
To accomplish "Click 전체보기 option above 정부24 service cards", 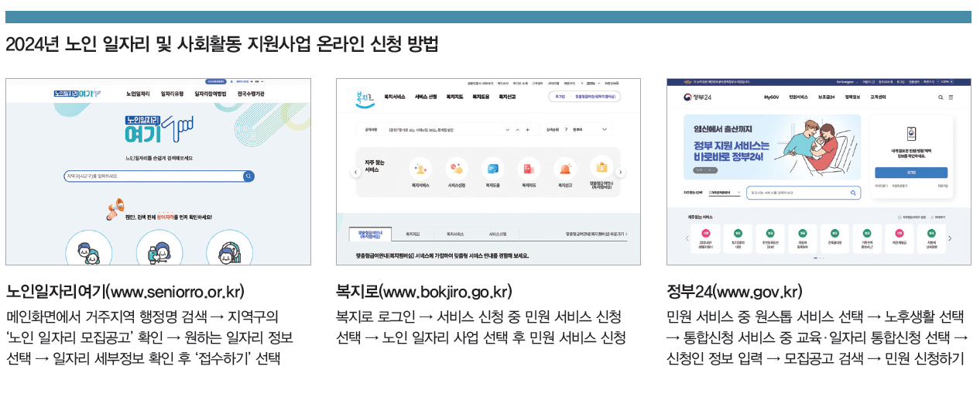I will coord(938,217).
